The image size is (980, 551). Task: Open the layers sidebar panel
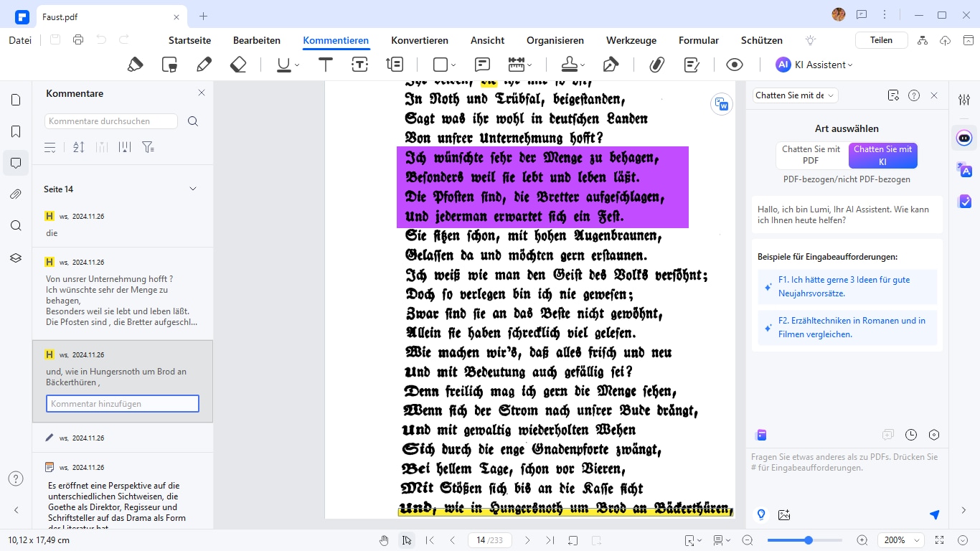click(x=16, y=258)
